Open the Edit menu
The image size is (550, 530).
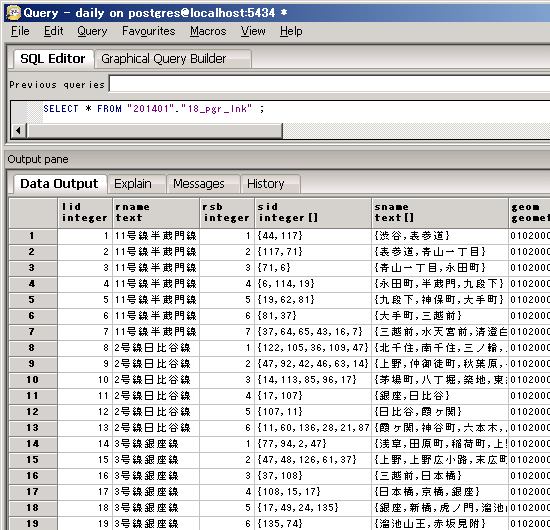click(x=53, y=31)
